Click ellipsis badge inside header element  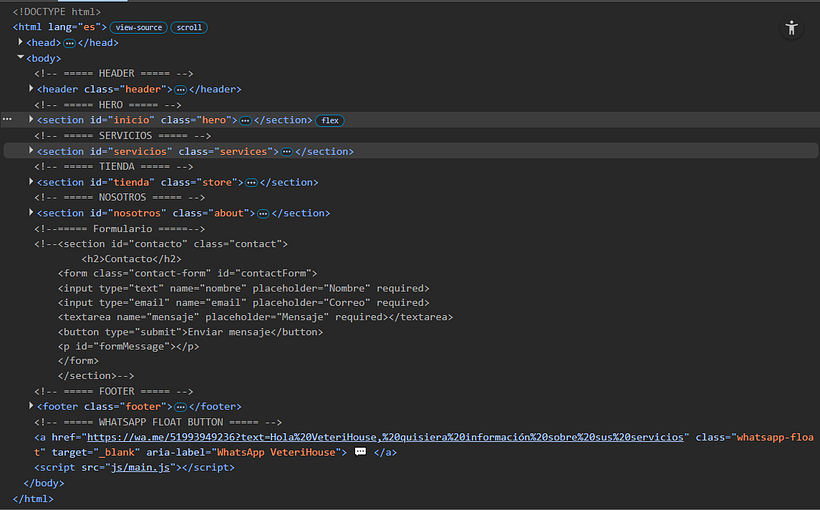click(180, 90)
